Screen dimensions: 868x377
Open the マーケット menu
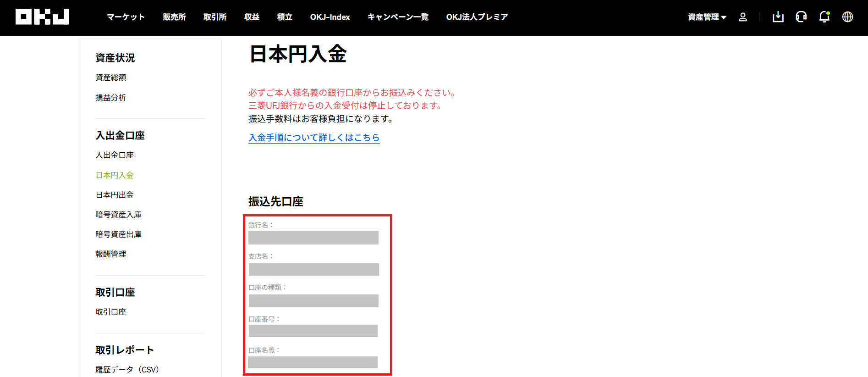coord(126,17)
